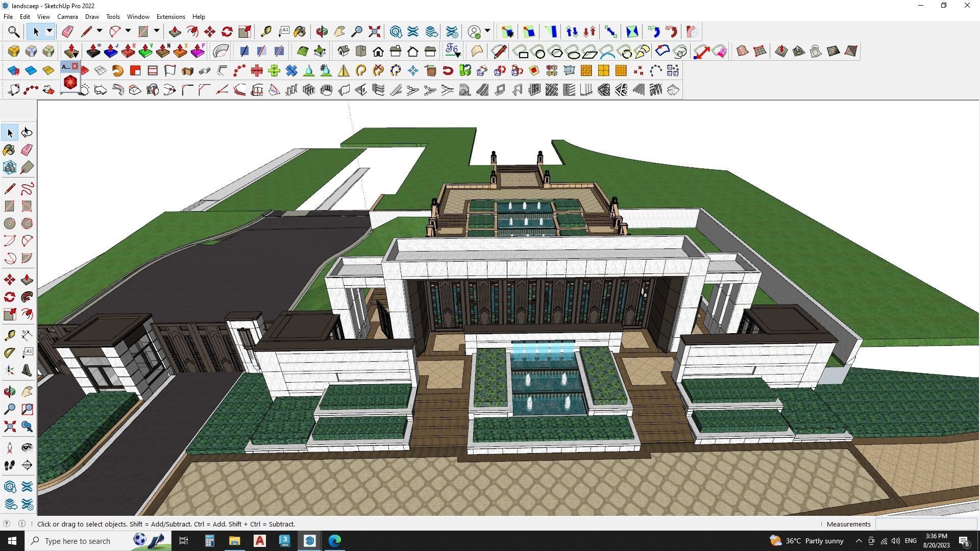Click the red gem icon in floating toolbar
Viewport: 980px width, 551px height.
coord(70,82)
